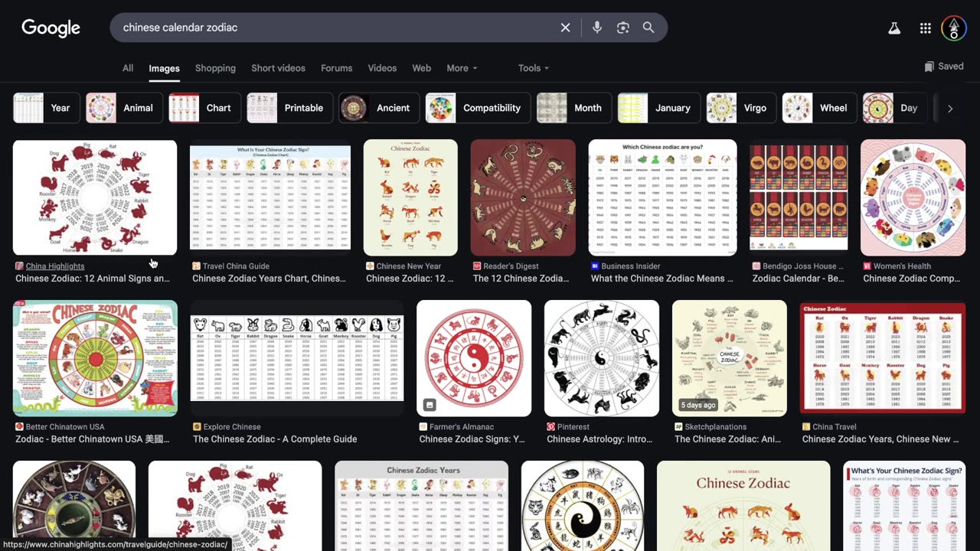Open Women's Health pink zodiac wheel image
Viewport: 980px width, 551px height.
click(x=913, y=197)
